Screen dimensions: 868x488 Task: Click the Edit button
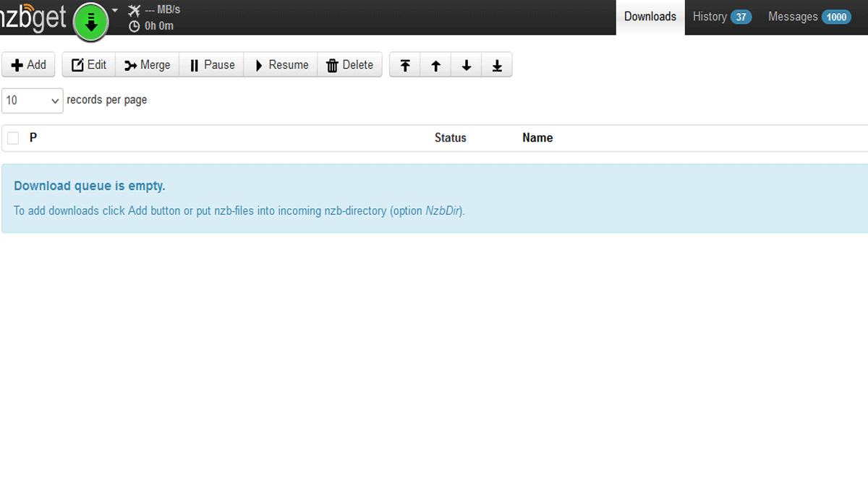pyautogui.click(x=89, y=65)
